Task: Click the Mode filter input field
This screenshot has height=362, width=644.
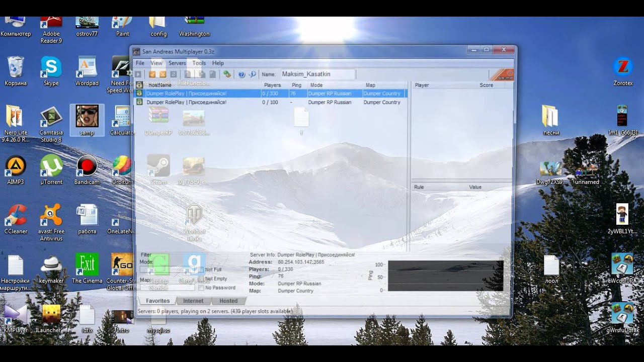Action: pos(167,270)
